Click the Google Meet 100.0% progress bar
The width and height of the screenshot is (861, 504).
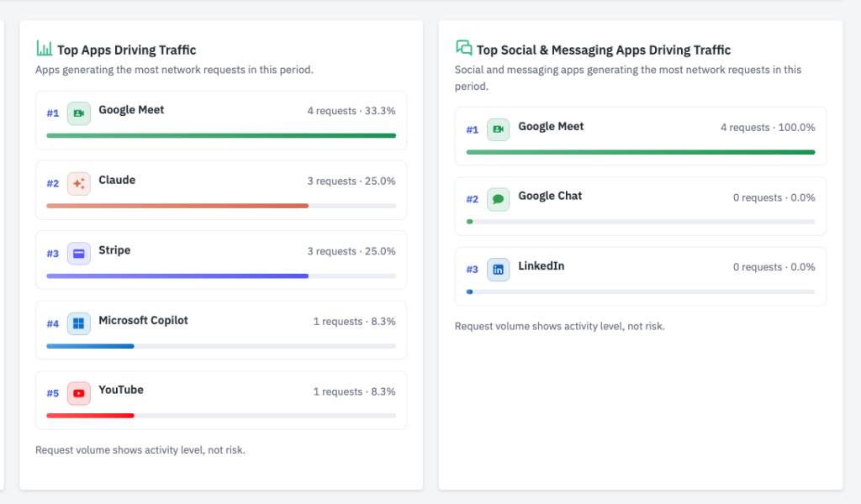(641, 152)
